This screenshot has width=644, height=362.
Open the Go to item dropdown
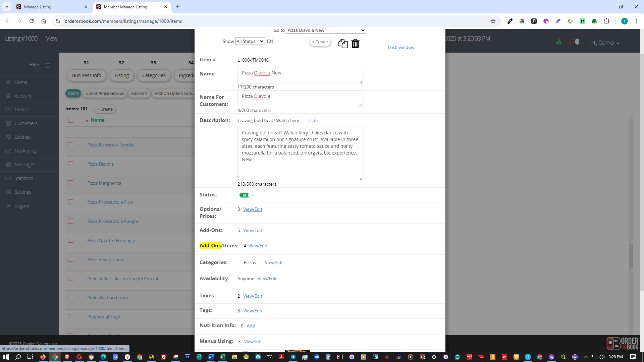tap(325, 31)
